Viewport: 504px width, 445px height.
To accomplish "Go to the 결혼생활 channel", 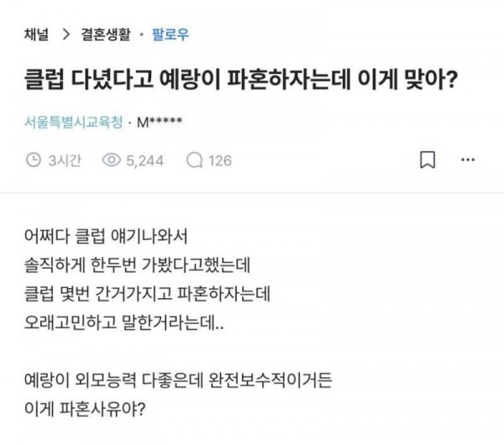I will (106, 34).
